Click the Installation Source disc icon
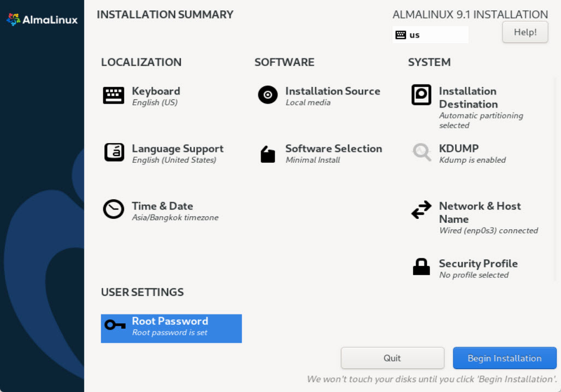 click(x=268, y=95)
